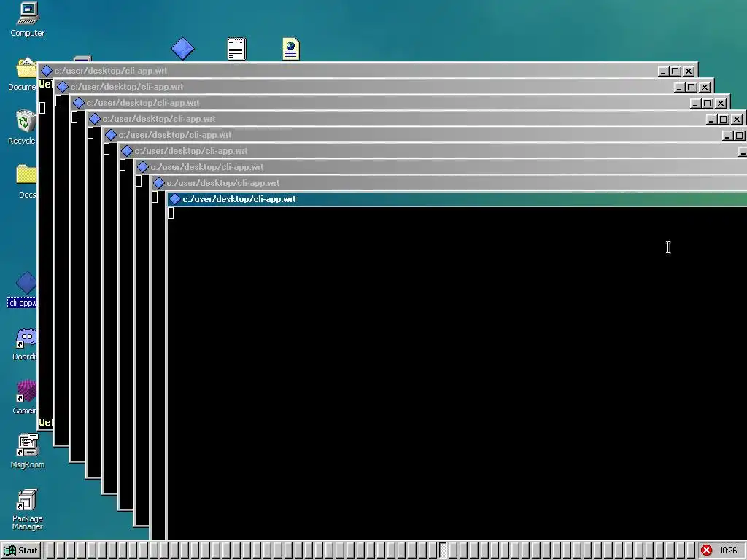747x560 pixels.
Task: Close the second-from-back cli-app window
Action: (705, 87)
